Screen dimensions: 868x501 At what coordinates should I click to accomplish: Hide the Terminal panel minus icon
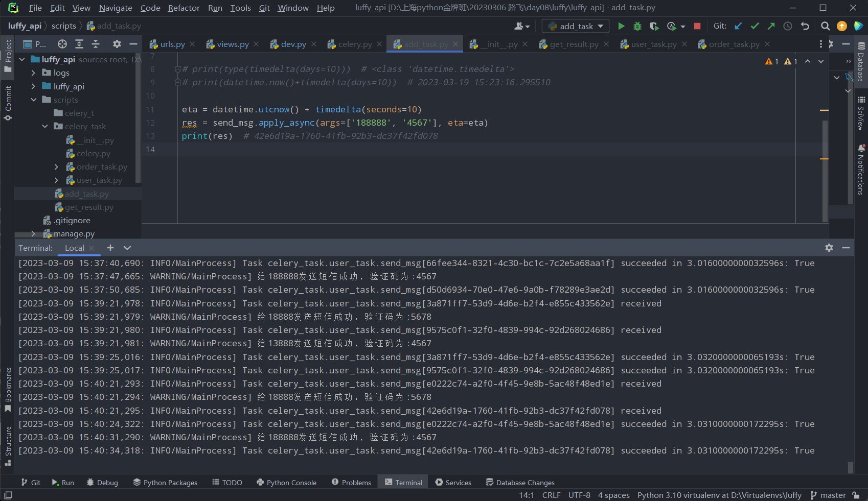(846, 248)
